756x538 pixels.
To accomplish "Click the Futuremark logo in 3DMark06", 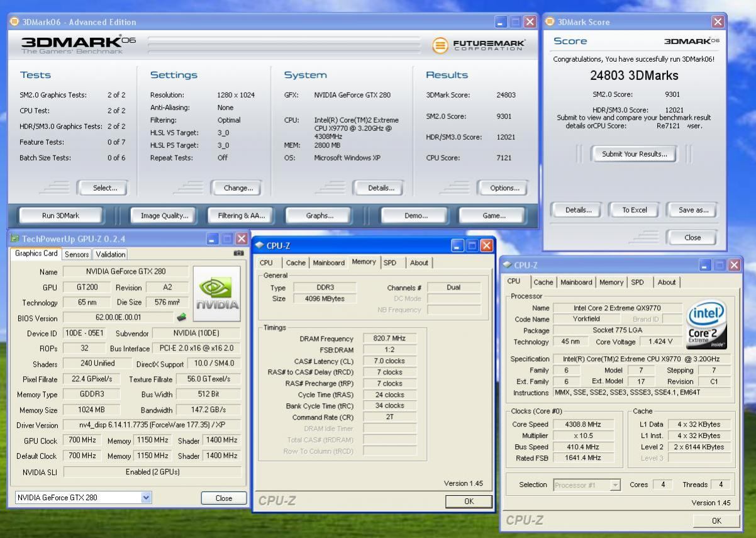I will [479, 45].
